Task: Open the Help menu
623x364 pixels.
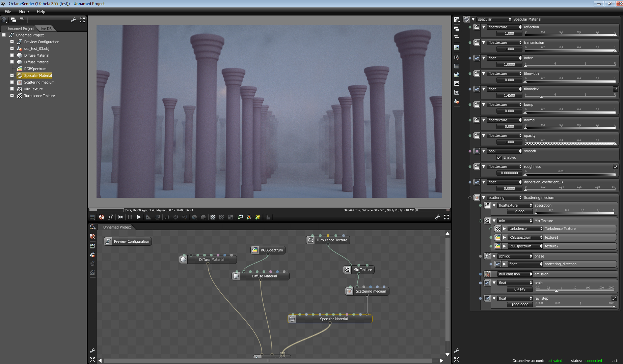Action: pos(41,11)
